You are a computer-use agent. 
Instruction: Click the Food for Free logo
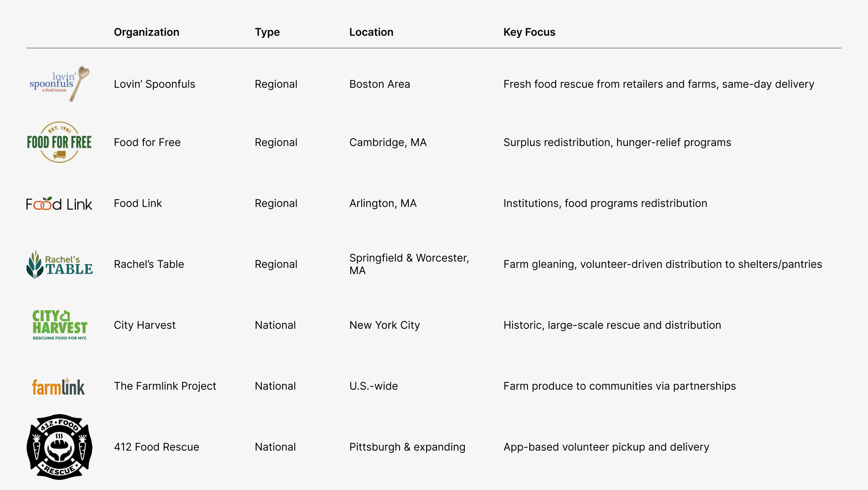[x=60, y=142]
